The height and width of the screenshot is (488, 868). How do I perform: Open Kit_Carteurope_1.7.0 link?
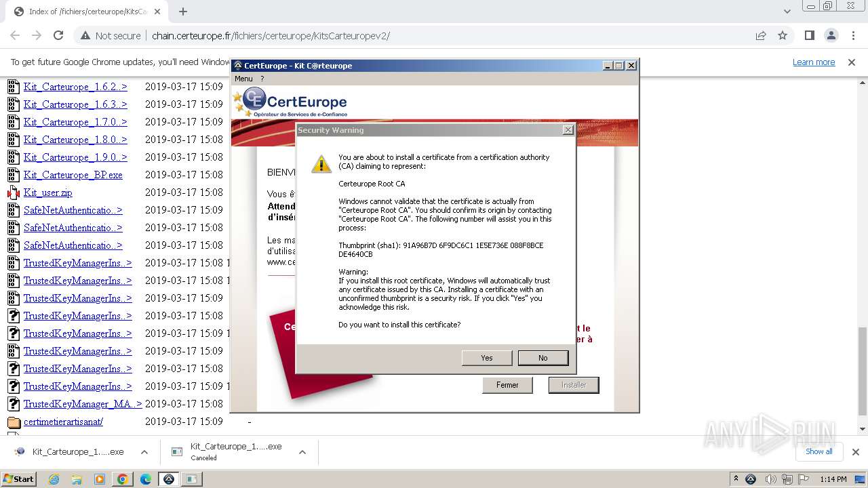[x=75, y=122]
